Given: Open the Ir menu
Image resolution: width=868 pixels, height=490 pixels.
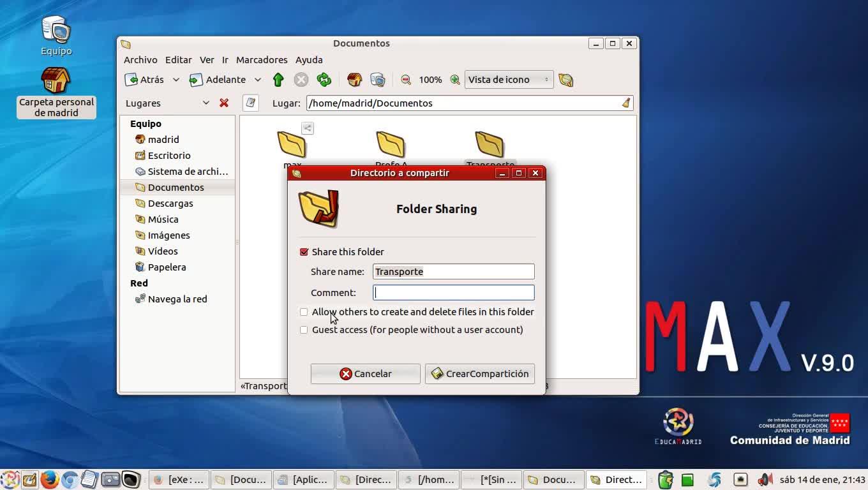Looking at the screenshot, I should point(225,60).
